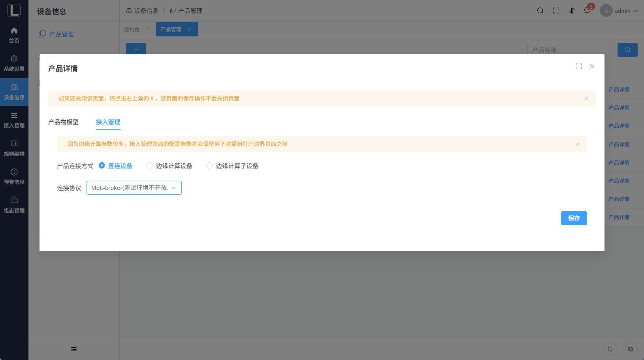Image resolution: width=644 pixels, height=360 pixels.
Task: Switch to the 接入管理 tab
Action: [108, 122]
